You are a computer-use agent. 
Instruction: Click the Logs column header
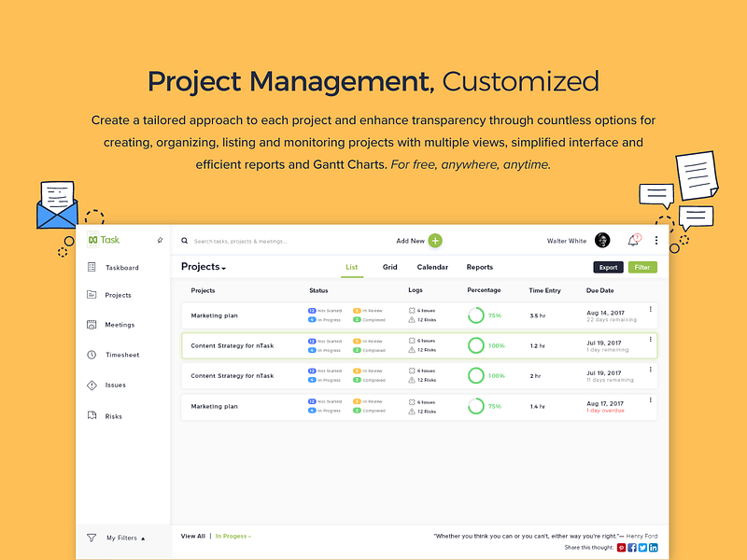[x=415, y=290]
